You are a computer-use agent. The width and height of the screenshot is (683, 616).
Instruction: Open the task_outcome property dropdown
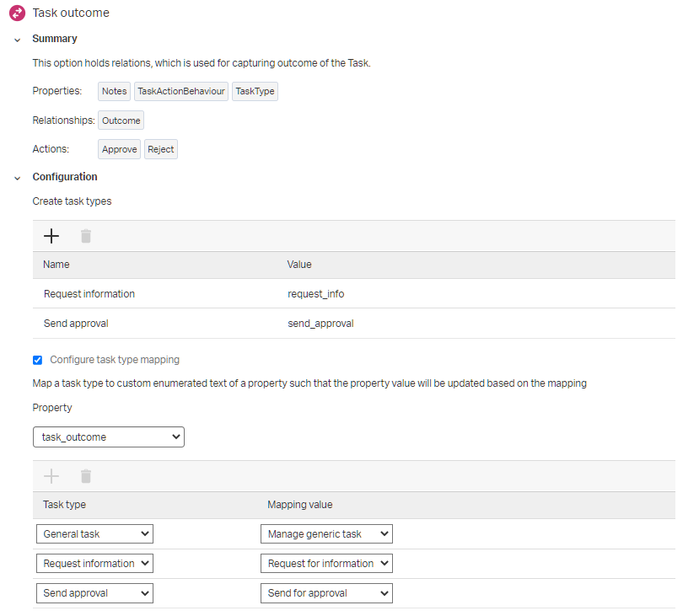[x=108, y=437]
